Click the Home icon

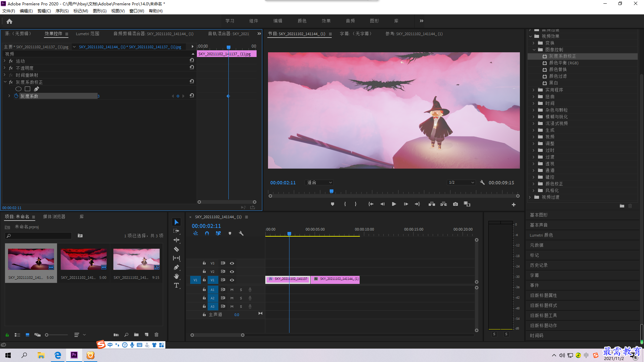click(x=9, y=21)
